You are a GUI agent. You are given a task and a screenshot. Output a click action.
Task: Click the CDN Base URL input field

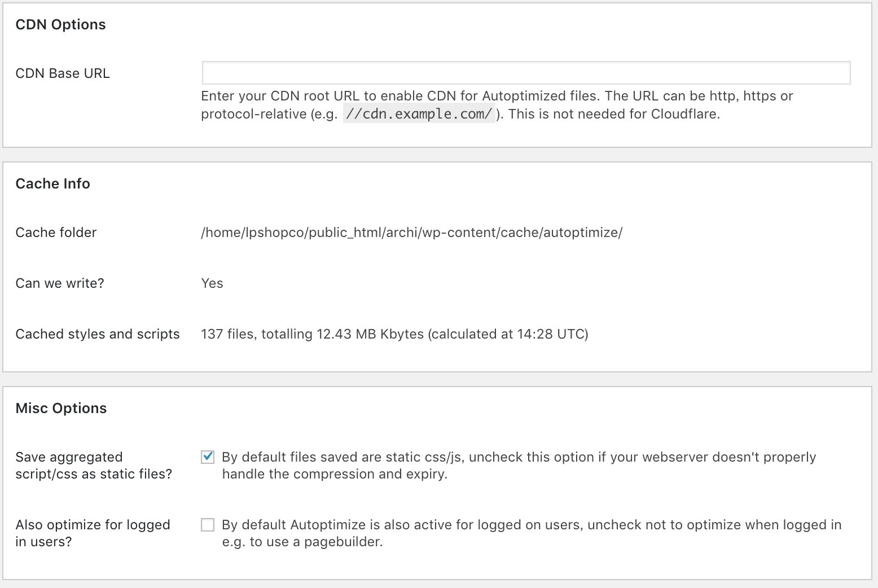(526, 73)
